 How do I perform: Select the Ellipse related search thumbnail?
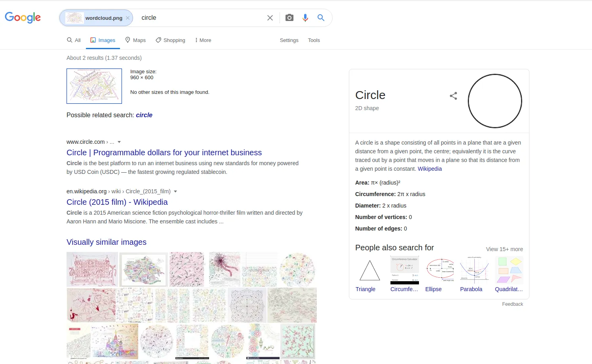[440, 270]
